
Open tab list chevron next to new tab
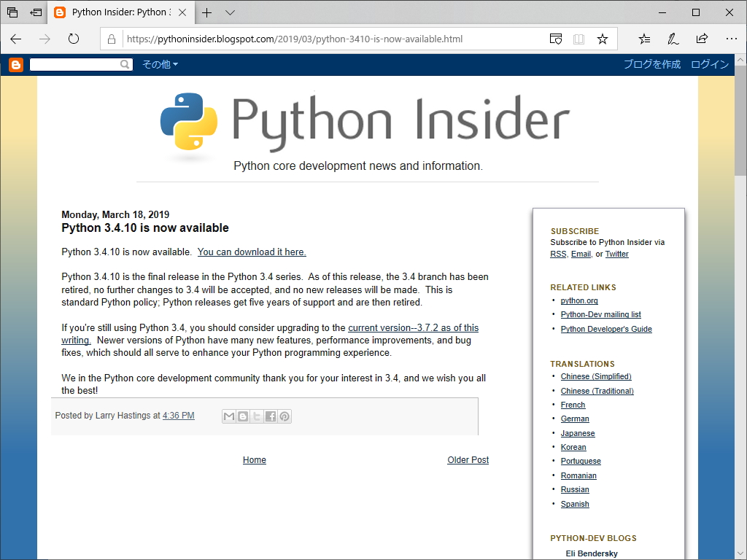[x=230, y=12]
